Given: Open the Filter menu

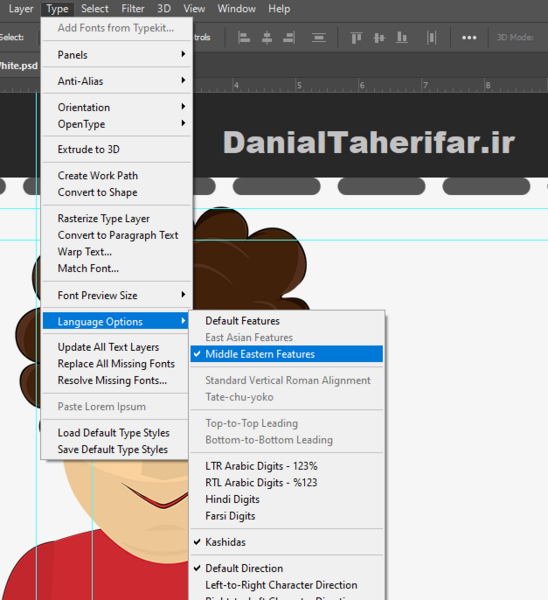Looking at the screenshot, I should tap(132, 8).
